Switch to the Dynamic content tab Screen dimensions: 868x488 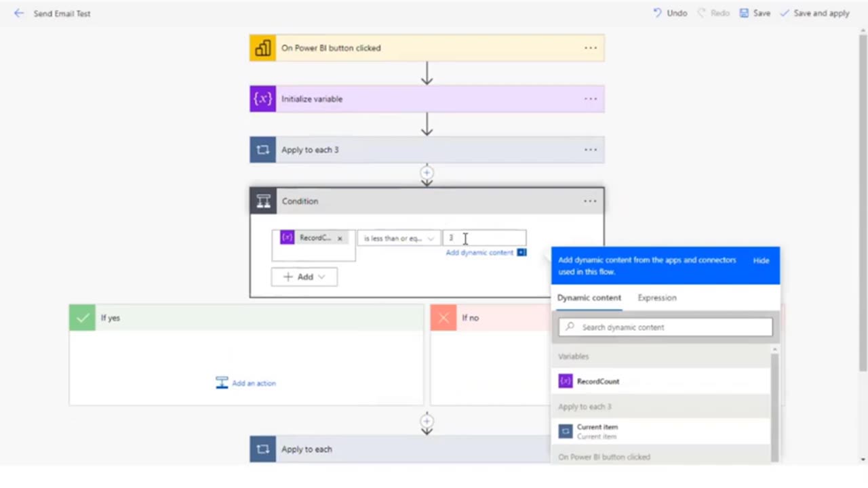pyautogui.click(x=589, y=298)
